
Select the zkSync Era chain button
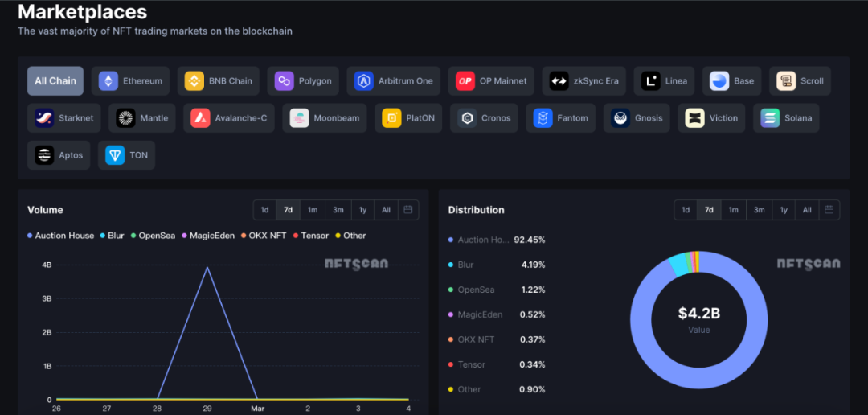click(583, 81)
